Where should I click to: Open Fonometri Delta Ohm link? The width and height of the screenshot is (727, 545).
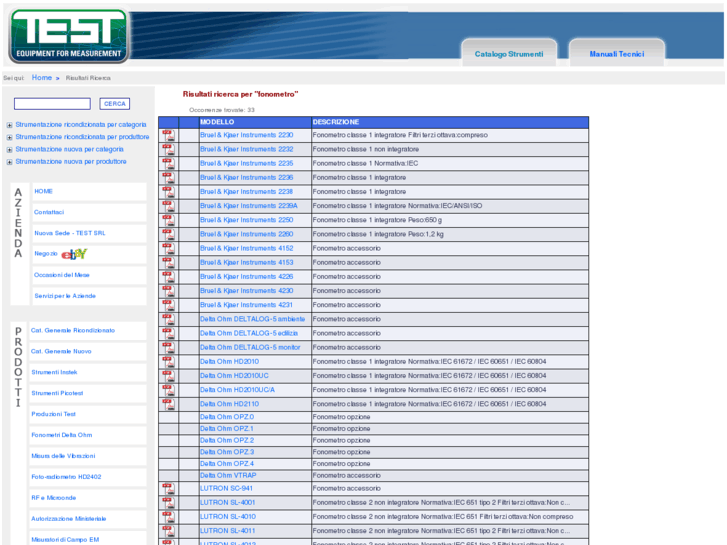point(62,435)
